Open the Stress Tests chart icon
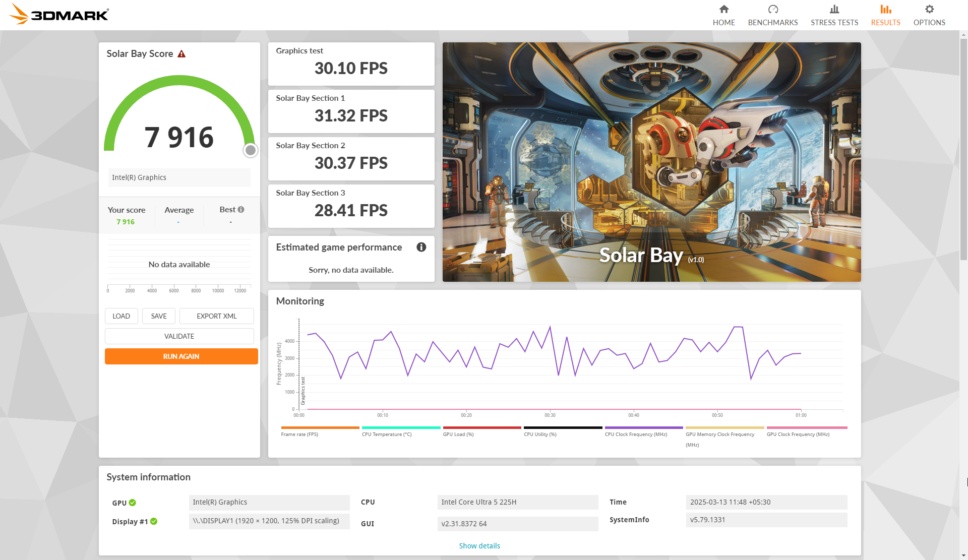The image size is (968, 560). [834, 9]
